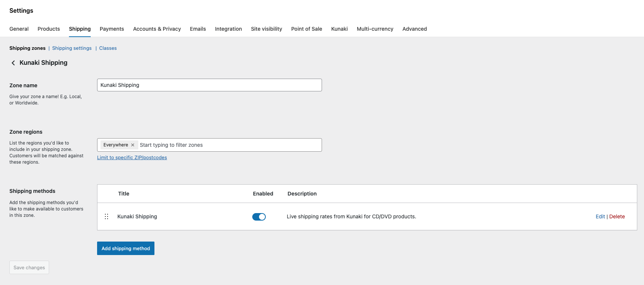Open the Kunaki settings tab
The width and height of the screenshot is (644, 285).
pyautogui.click(x=340, y=29)
